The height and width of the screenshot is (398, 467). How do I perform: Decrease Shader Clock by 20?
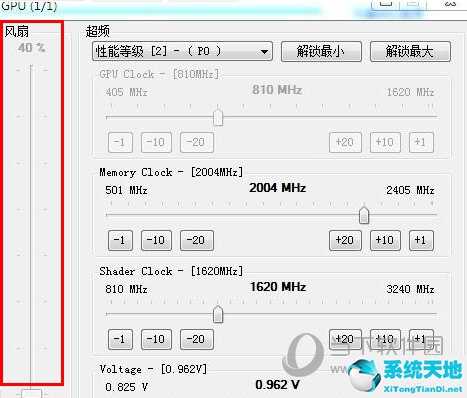pos(197,339)
